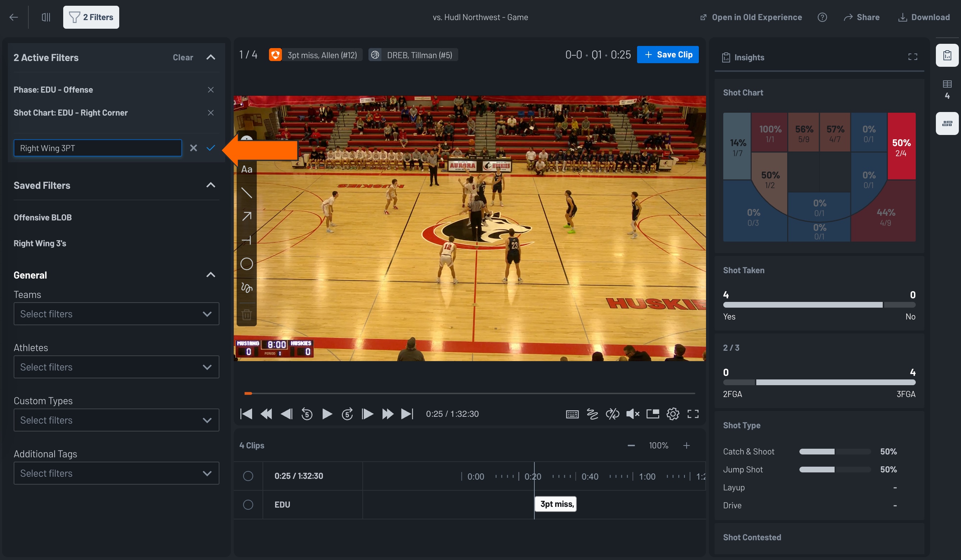
Task: Expand the Custom Types filter dropdown
Action: tap(116, 420)
